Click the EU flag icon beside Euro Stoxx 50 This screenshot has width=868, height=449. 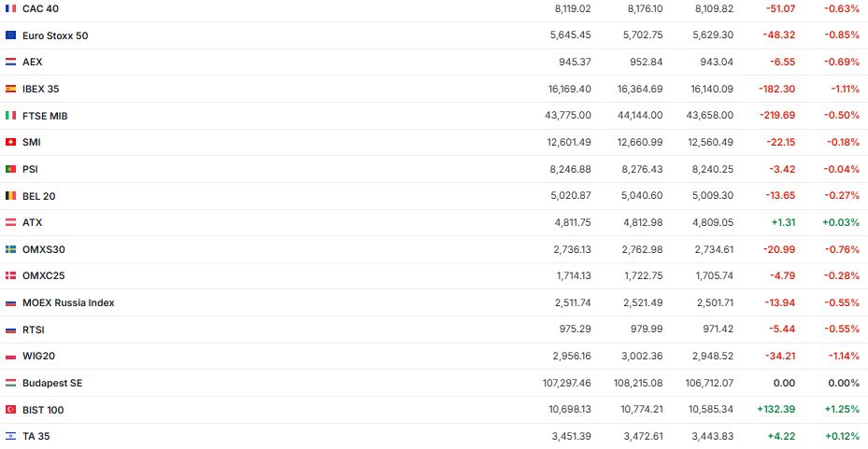(x=10, y=35)
